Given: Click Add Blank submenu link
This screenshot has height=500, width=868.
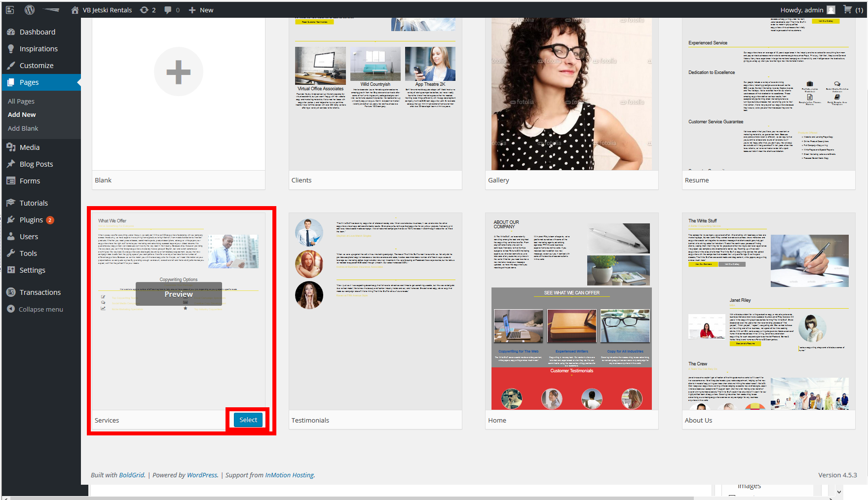Looking at the screenshot, I should click(23, 128).
